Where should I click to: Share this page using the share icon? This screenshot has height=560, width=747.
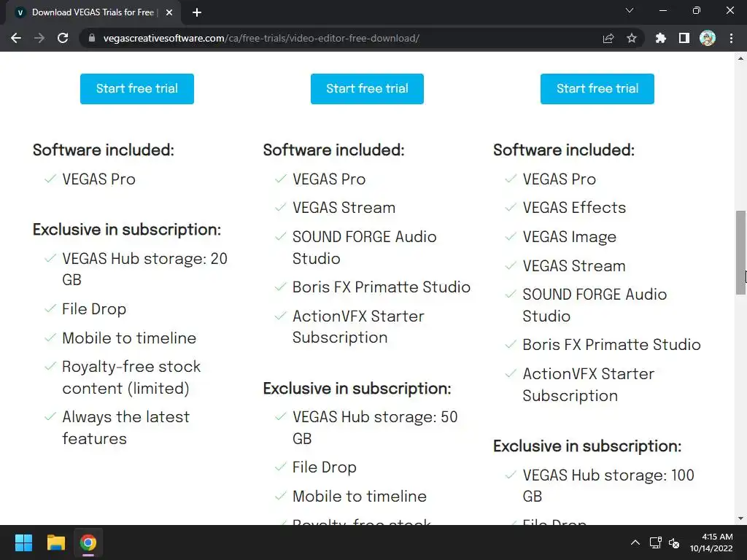pos(608,39)
